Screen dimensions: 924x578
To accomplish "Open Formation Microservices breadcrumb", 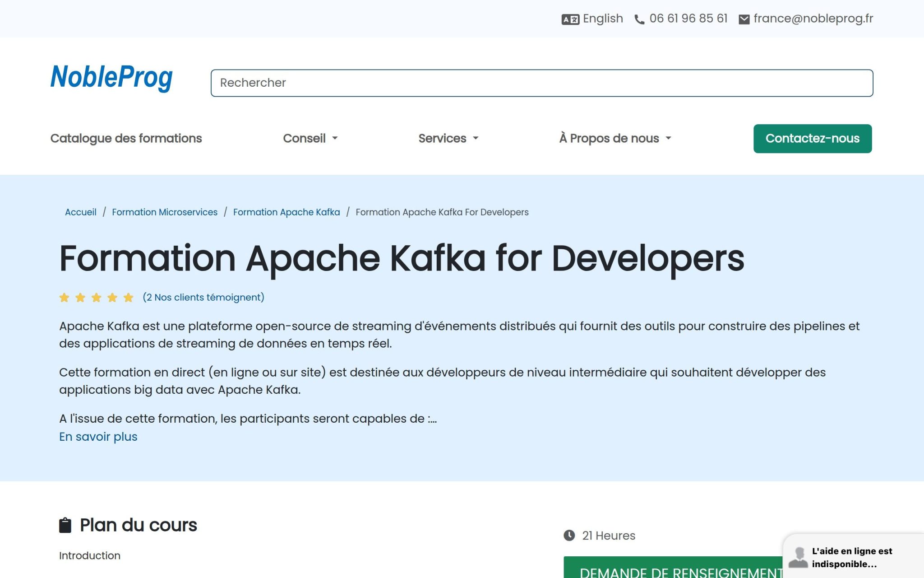I will 165,212.
